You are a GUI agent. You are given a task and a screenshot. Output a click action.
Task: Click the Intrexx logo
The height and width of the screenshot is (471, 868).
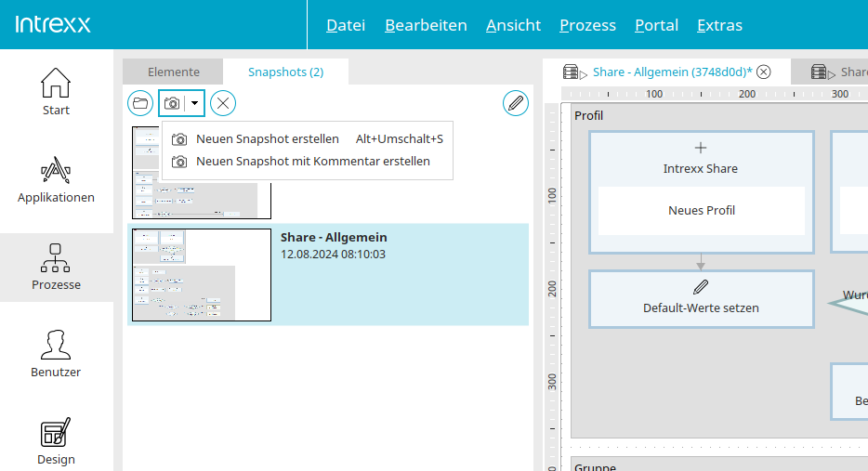(53, 24)
